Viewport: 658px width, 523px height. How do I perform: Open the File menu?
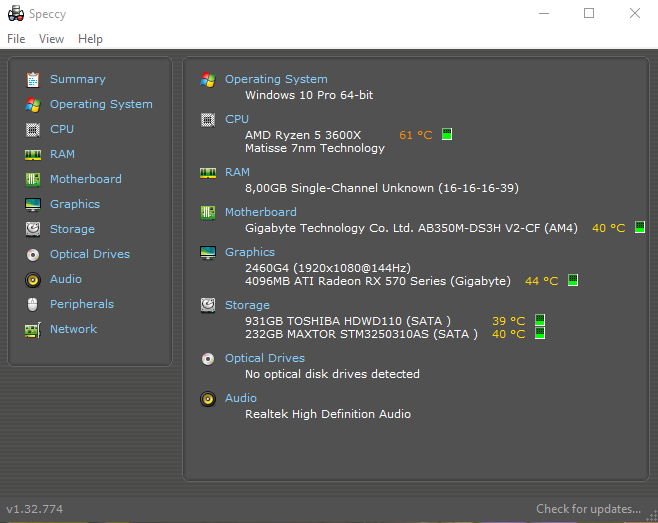click(16, 39)
